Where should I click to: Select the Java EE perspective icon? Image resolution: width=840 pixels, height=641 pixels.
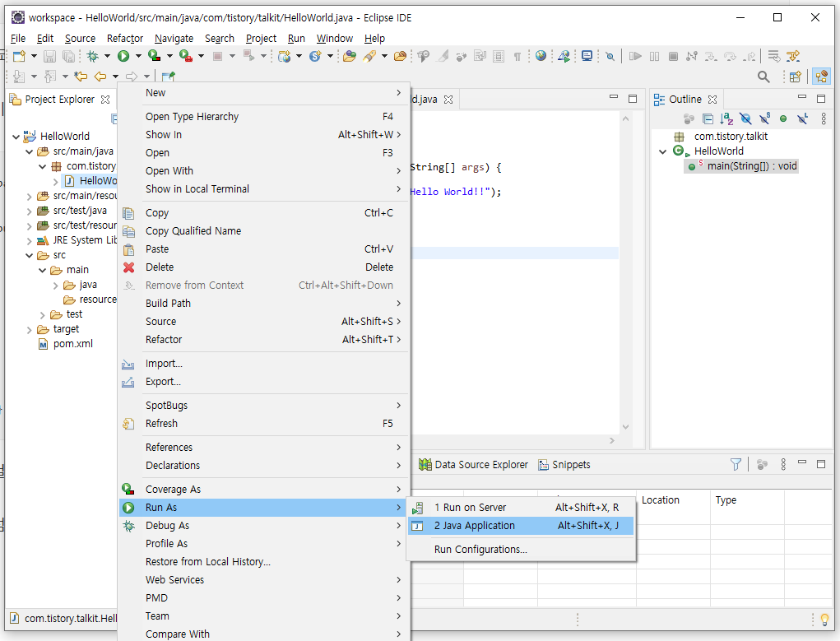[821, 77]
